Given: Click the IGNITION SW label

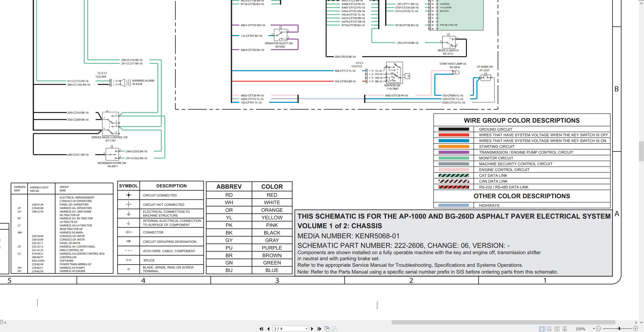Looking at the screenshot, I should click(x=392, y=85).
